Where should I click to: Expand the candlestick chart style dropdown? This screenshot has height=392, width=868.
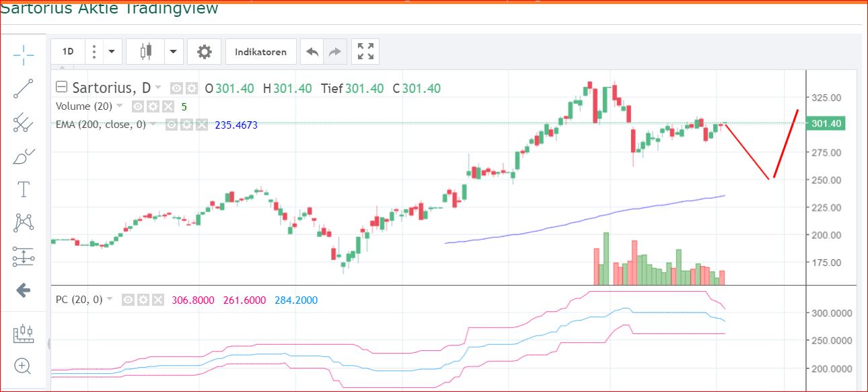(174, 52)
